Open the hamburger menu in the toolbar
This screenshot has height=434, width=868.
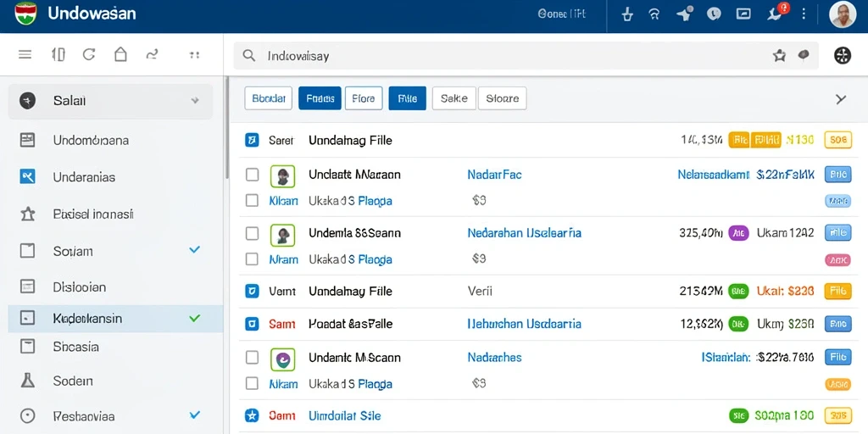pyautogui.click(x=25, y=54)
